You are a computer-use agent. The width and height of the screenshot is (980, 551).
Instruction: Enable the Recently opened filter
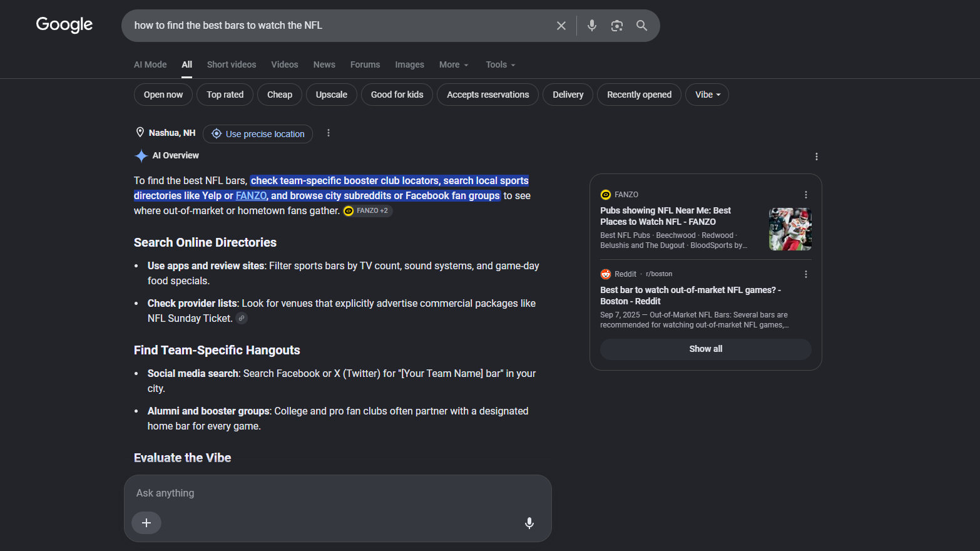[x=640, y=95]
